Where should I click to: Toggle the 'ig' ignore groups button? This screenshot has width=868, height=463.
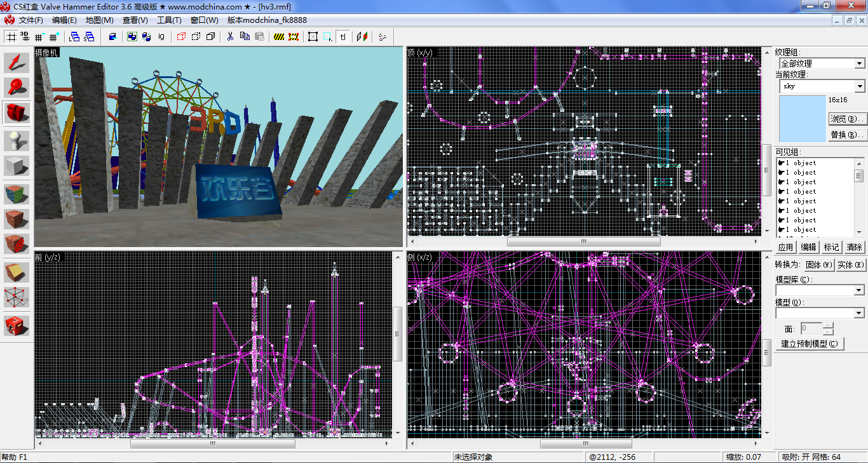[161, 37]
